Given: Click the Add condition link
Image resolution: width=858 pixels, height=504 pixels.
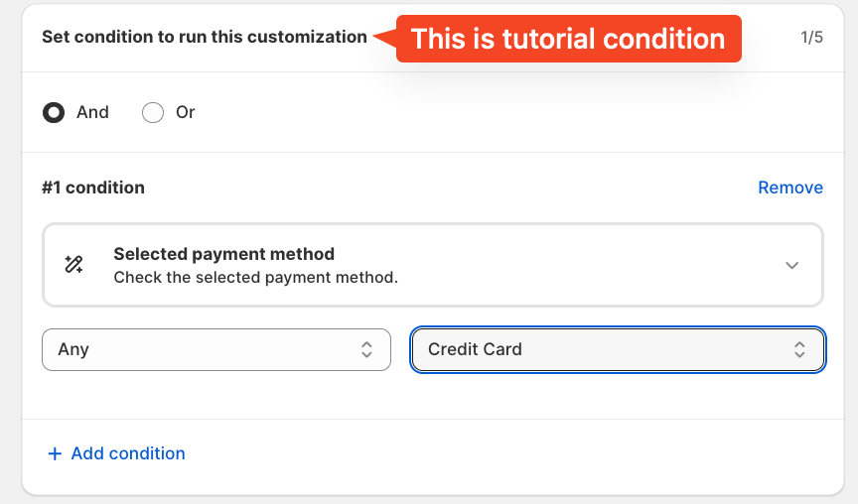Looking at the screenshot, I should pos(128,453).
